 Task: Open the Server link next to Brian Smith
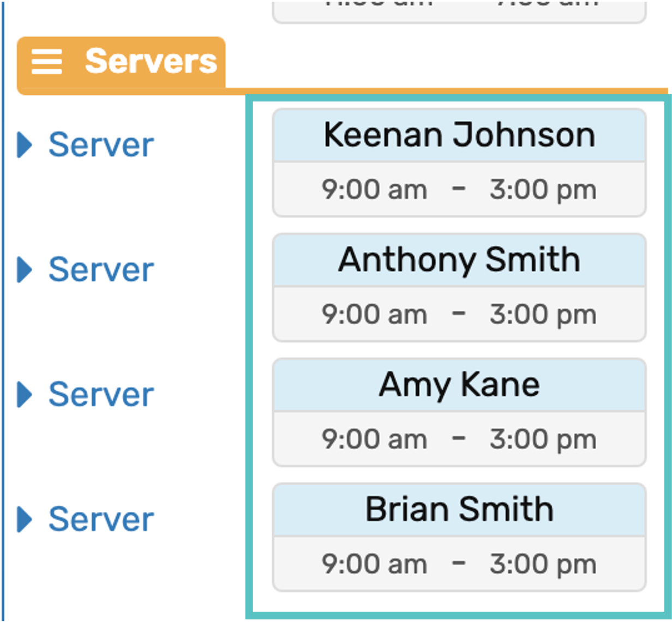coord(101,520)
